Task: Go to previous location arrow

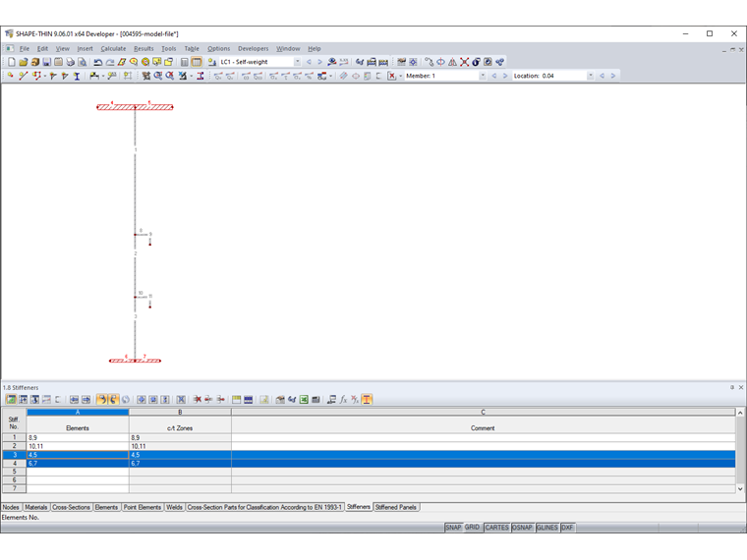Action: point(602,76)
